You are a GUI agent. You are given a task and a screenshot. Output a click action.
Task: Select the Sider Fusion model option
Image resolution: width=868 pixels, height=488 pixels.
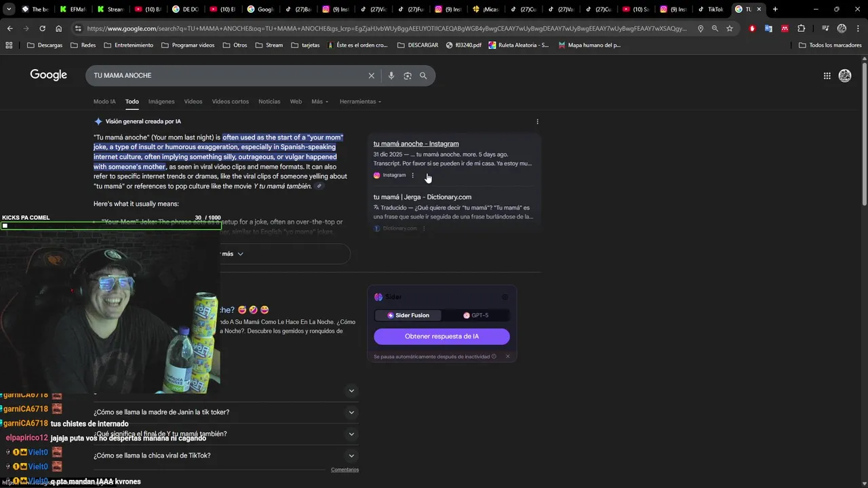pyautogui.click(x=408, y=315)
